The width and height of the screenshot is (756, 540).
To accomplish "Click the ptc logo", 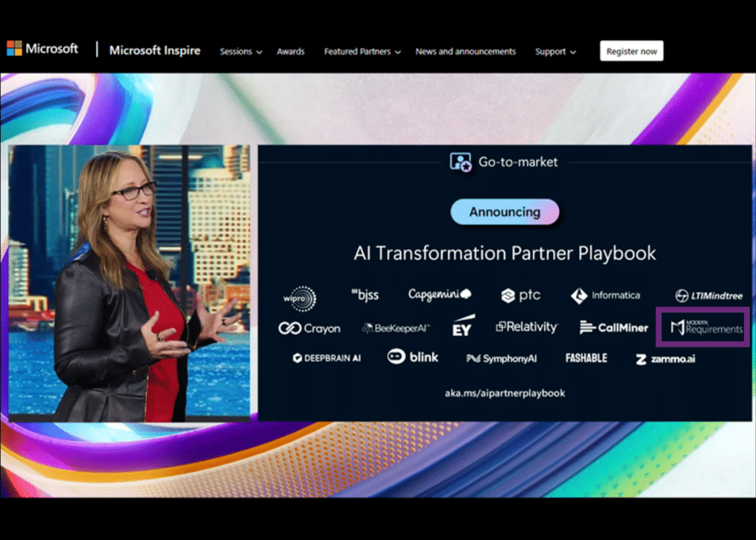I will [520, 295].
